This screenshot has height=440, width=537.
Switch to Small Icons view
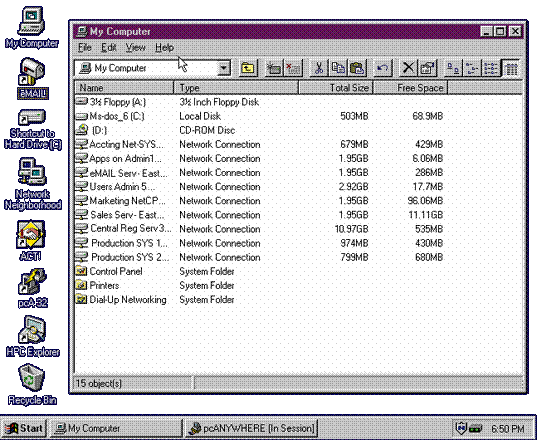tap(472, 68)
